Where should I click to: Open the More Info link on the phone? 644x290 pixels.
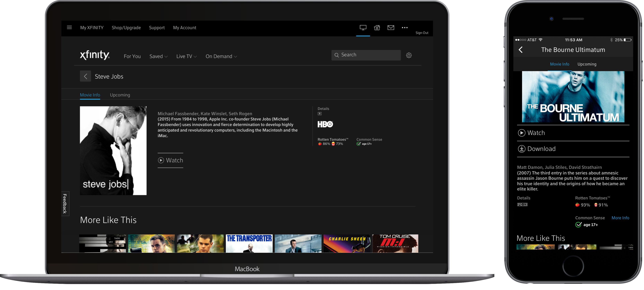[620, 218]
